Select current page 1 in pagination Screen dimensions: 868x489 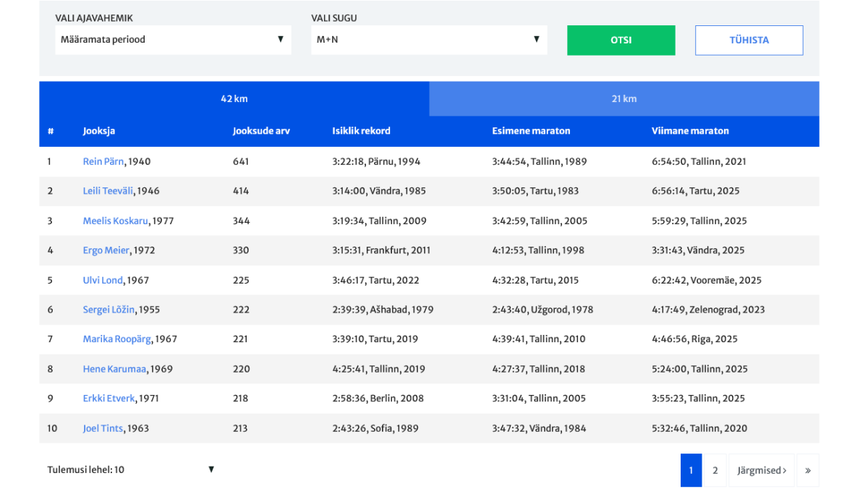pyautogui.click(x=691, y=470)
